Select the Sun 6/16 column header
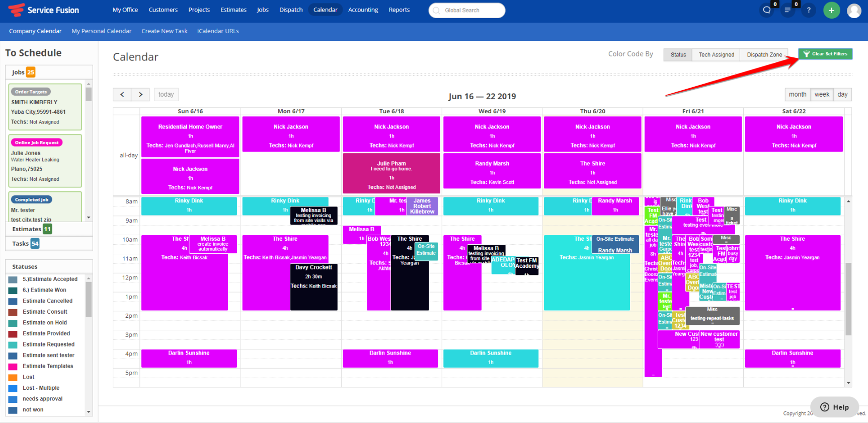 tap(190, 111)
